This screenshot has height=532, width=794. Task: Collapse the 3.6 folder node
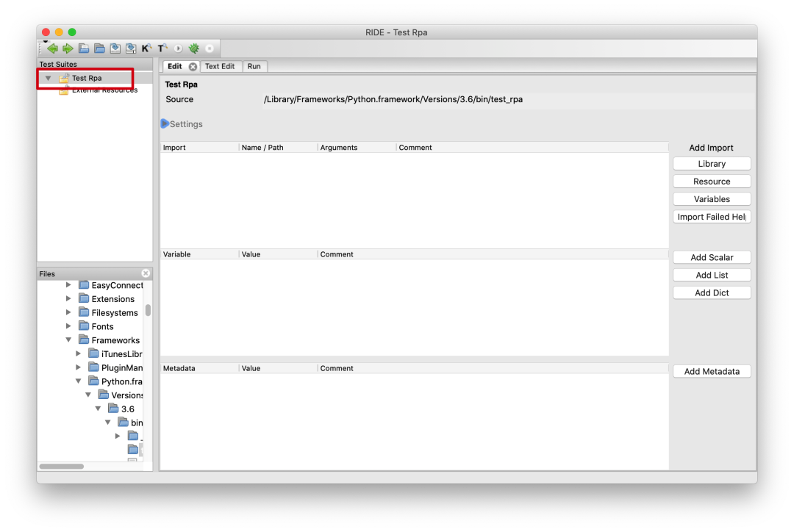pyautogui.click(x=99, y=408)
